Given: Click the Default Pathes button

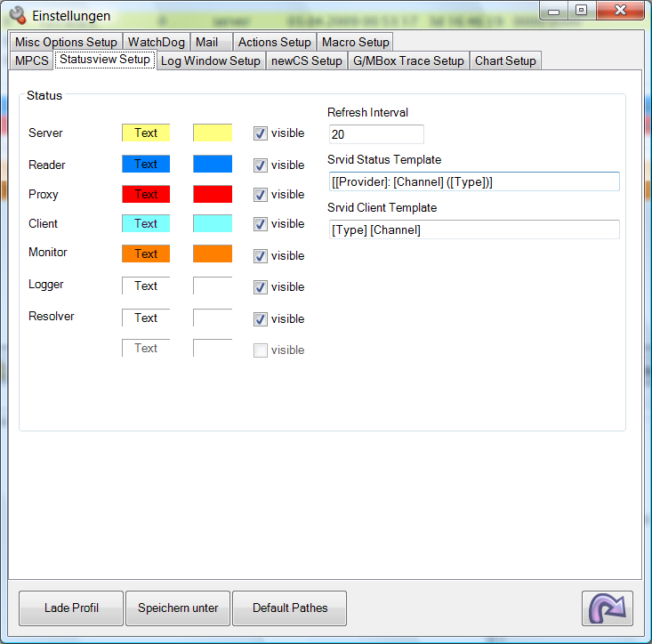Looking at the screenshot, I should pyautogui.click(x=290, y=608).
